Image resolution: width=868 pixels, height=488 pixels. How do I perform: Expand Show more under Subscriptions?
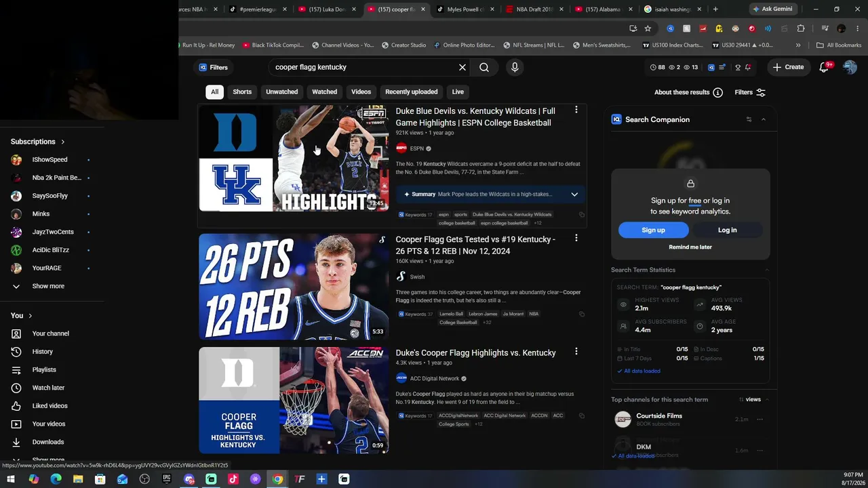(48, 286)
